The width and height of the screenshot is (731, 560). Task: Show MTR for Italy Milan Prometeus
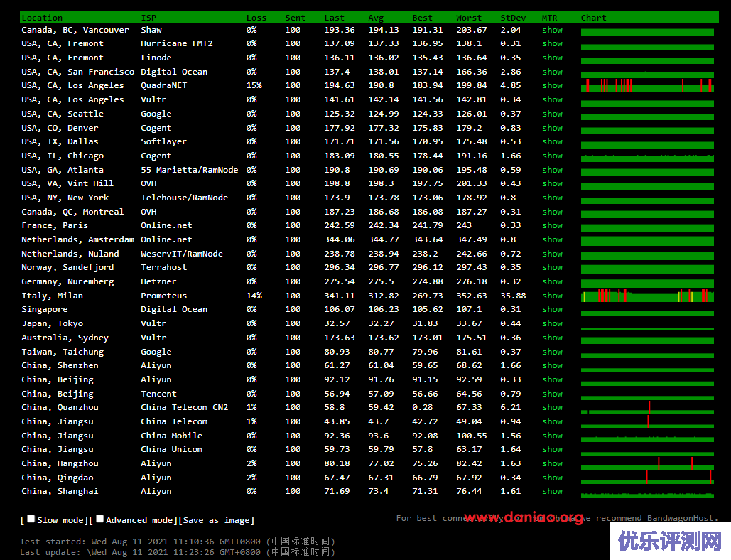pos(553,296)
